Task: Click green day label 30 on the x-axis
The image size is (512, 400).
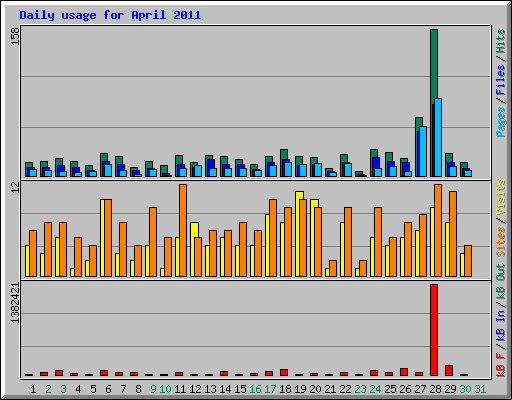Action: pyautogui.click(x=465, y=389)
